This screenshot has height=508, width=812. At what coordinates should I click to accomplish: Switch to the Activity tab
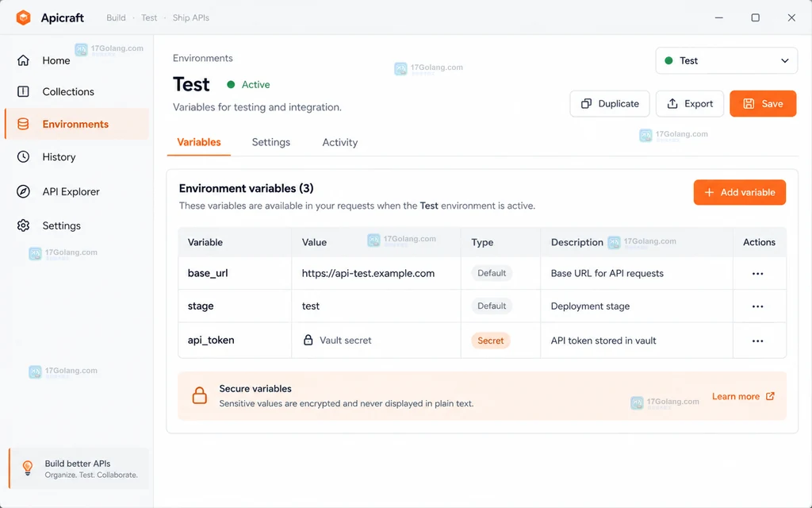[x=339, y=142]
